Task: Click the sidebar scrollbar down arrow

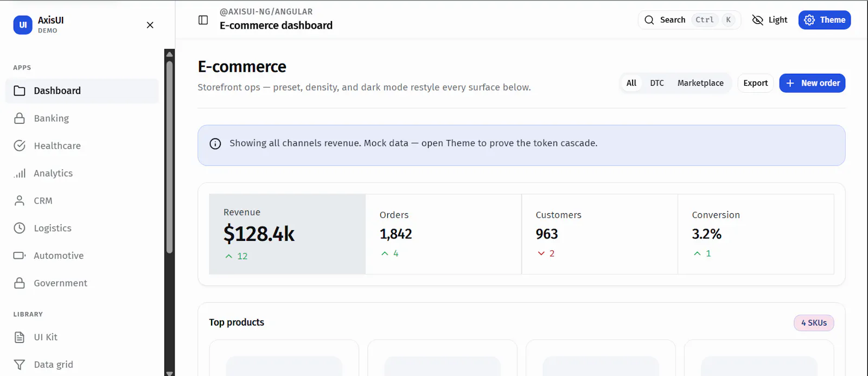Action: point(170,373)
